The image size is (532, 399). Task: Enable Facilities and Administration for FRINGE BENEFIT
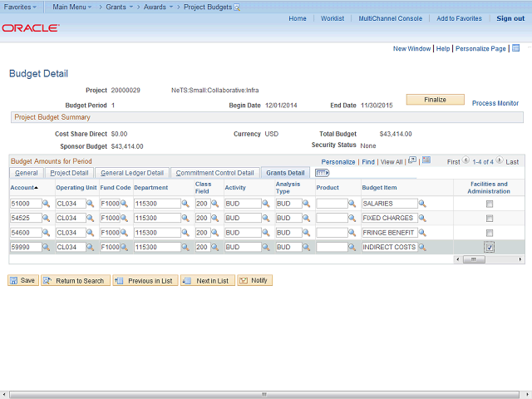[x=490, y=233]
